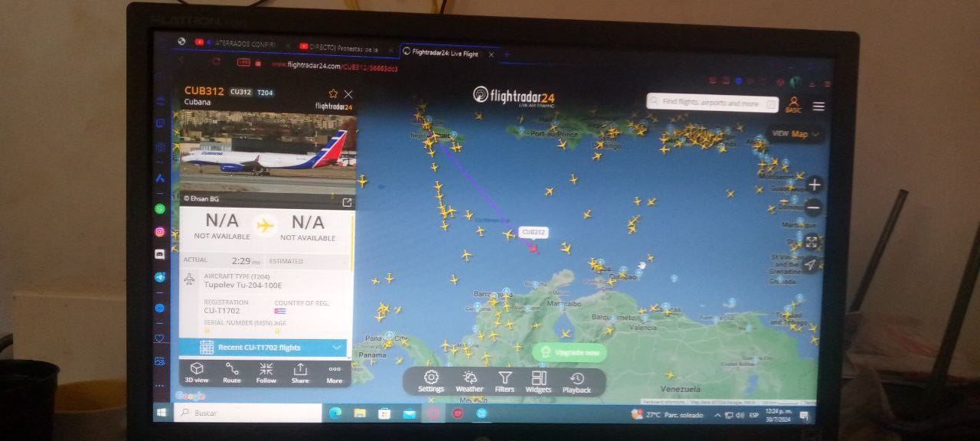Center the map on my location

(810, 265)
